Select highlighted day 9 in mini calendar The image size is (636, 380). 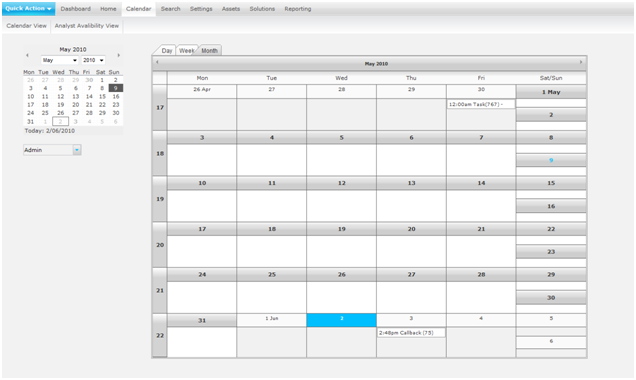116,88
